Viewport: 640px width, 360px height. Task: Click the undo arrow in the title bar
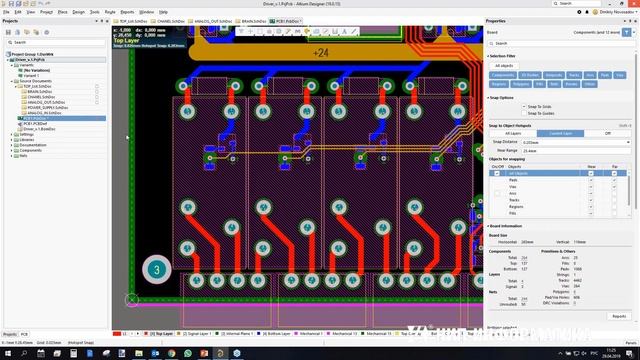[x=40, y=3]
